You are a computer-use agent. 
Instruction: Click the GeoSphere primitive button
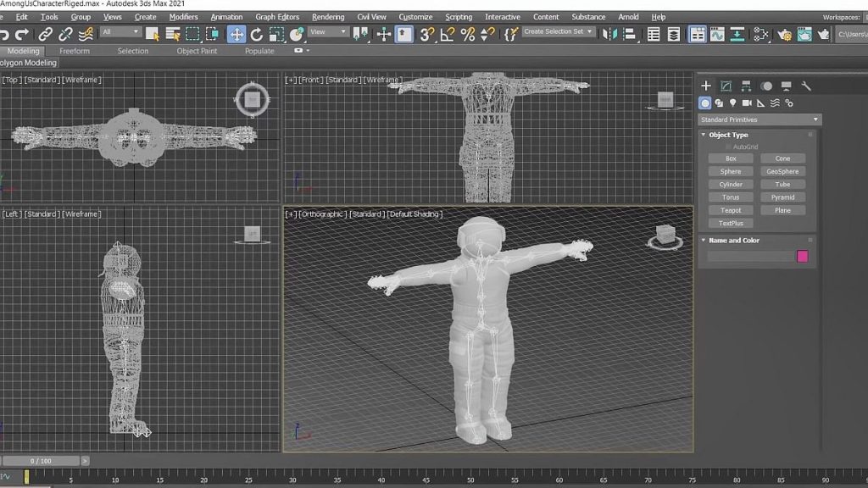coord(782,171)
